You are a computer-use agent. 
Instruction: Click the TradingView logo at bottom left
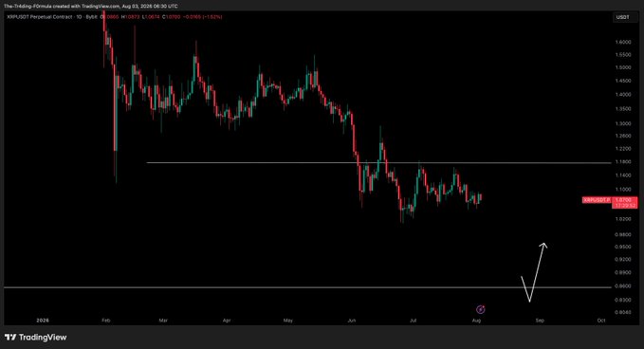36,337
